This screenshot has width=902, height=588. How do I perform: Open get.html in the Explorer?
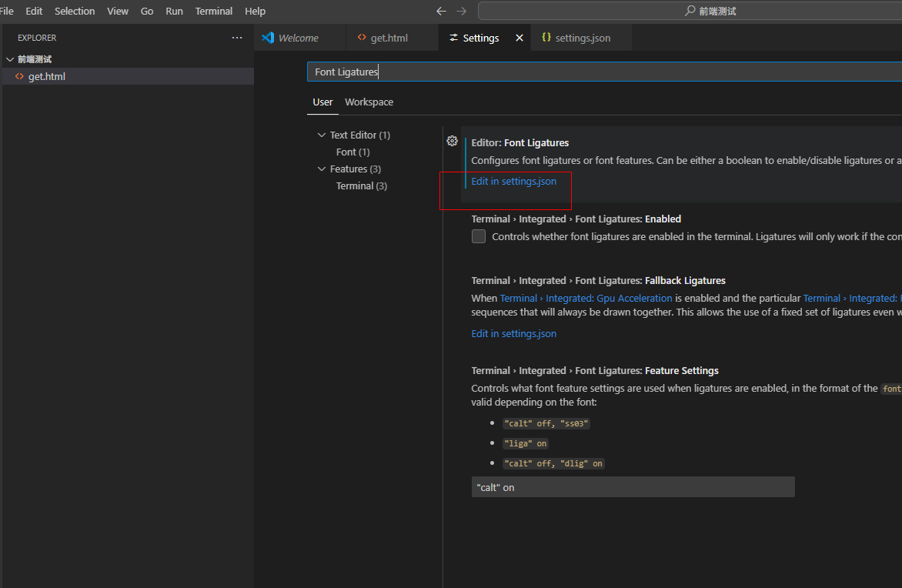(128, 76)
